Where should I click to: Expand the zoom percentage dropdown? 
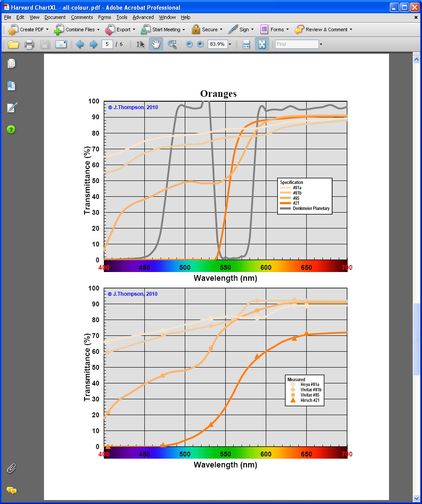point(230,44)
